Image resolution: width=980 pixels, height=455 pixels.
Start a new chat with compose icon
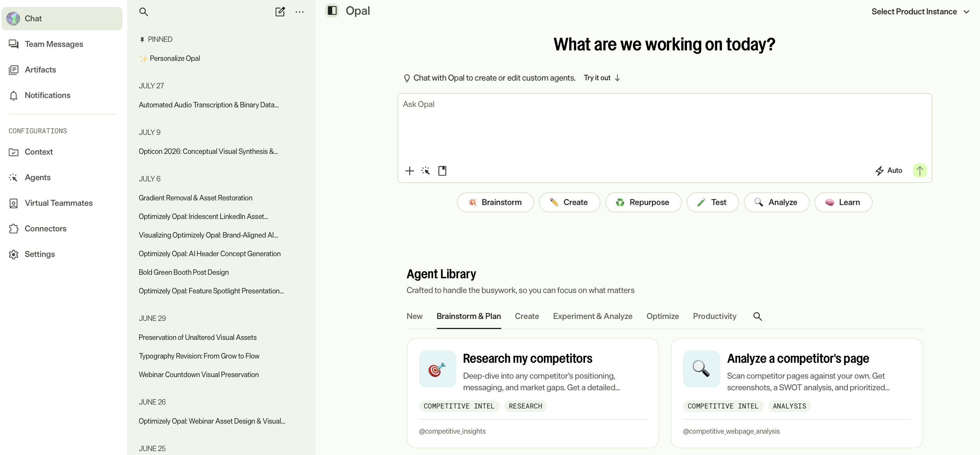pos(280,12)
